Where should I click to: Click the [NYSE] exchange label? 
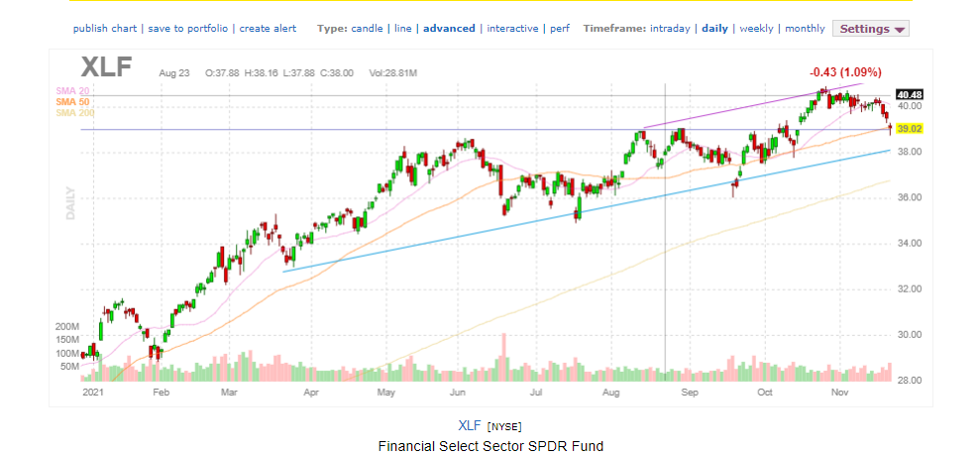click(x=503, y=427)
